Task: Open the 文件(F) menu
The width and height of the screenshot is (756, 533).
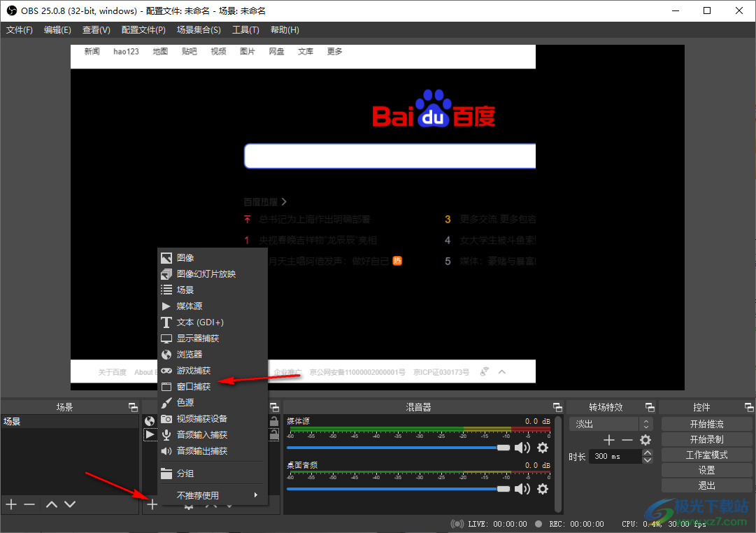Action: click(20, 30)
